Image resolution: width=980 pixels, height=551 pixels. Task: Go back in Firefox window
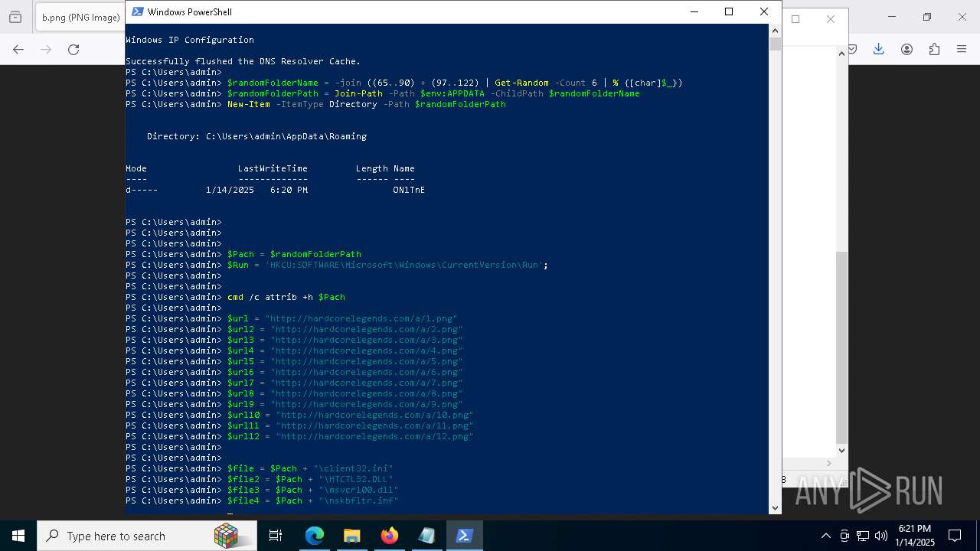[x=18, y=49]
